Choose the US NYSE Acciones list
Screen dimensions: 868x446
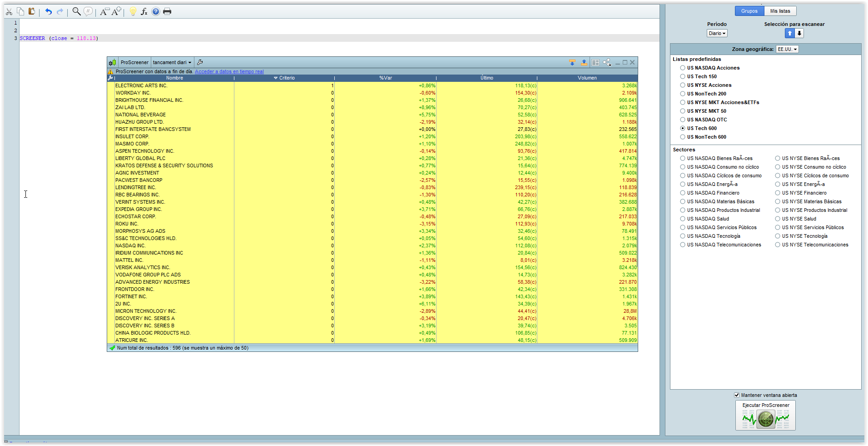click(683, 85)
